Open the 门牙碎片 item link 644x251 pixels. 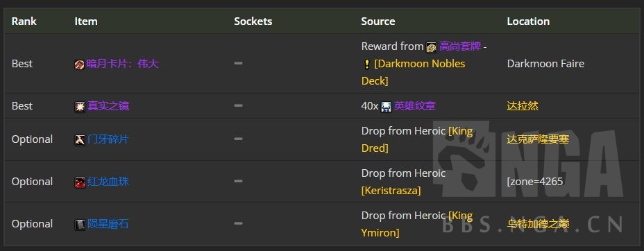[108, 139]
